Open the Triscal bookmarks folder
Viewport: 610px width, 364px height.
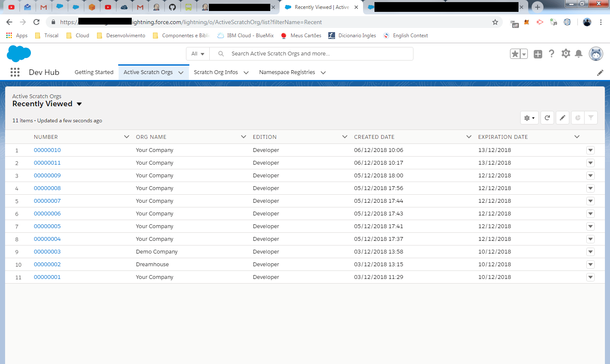tap(47, 36)
